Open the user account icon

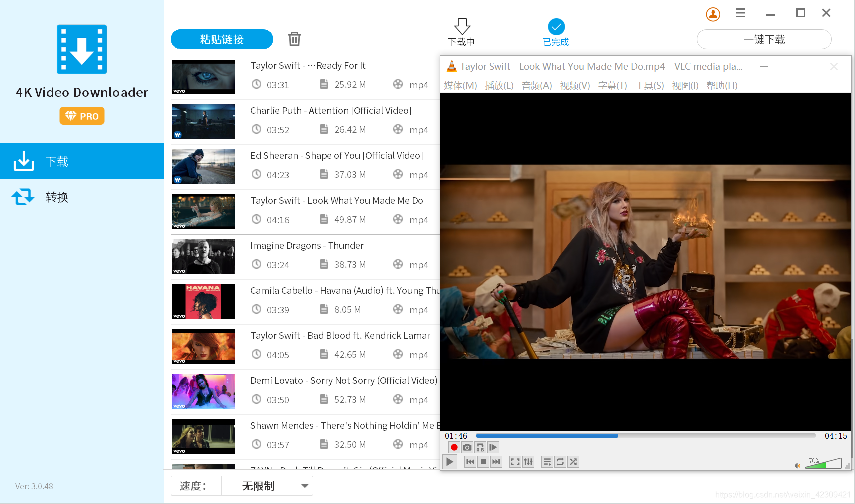pos(713,14)
